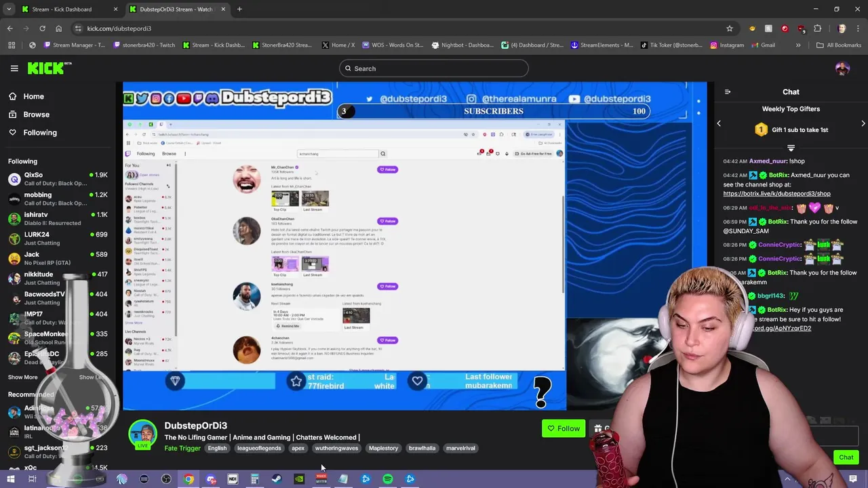Select the leagueoflegends tag
This screenshot has width=868, height=488.
(x=258, y=448)
